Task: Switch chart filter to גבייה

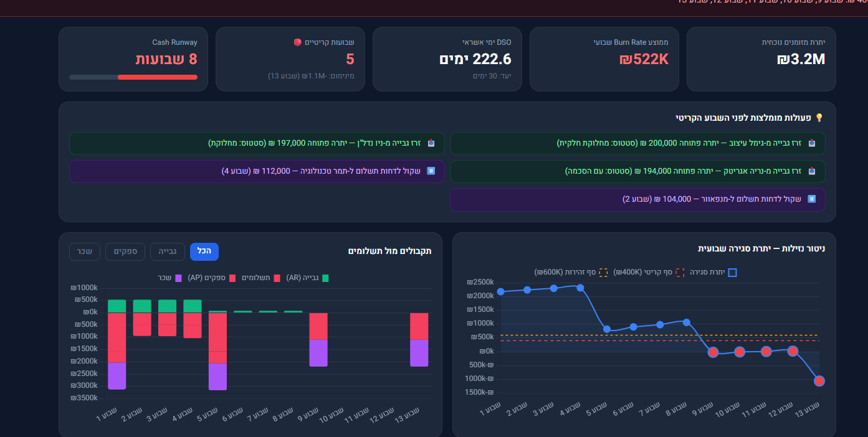Action: tap(168, 251)
